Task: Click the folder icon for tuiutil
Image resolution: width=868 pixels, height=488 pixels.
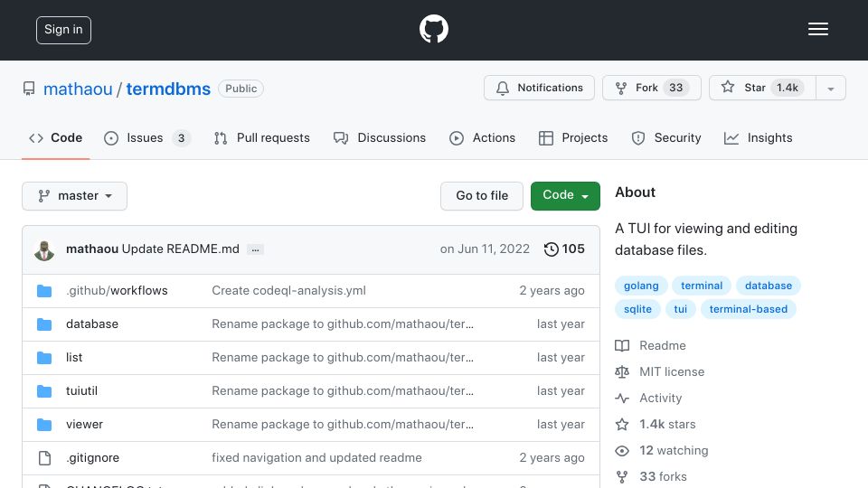Action: click(44, 391)
